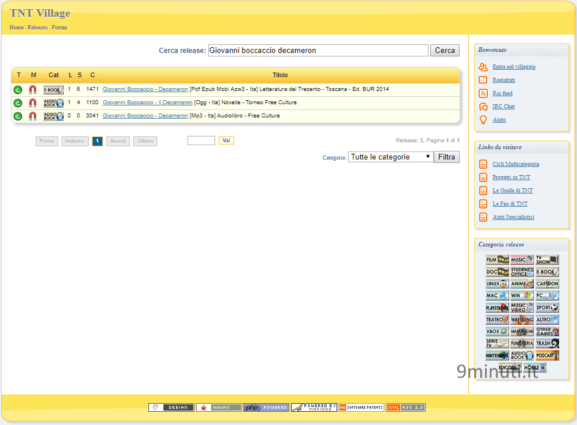Open the PC category badge

547,295
